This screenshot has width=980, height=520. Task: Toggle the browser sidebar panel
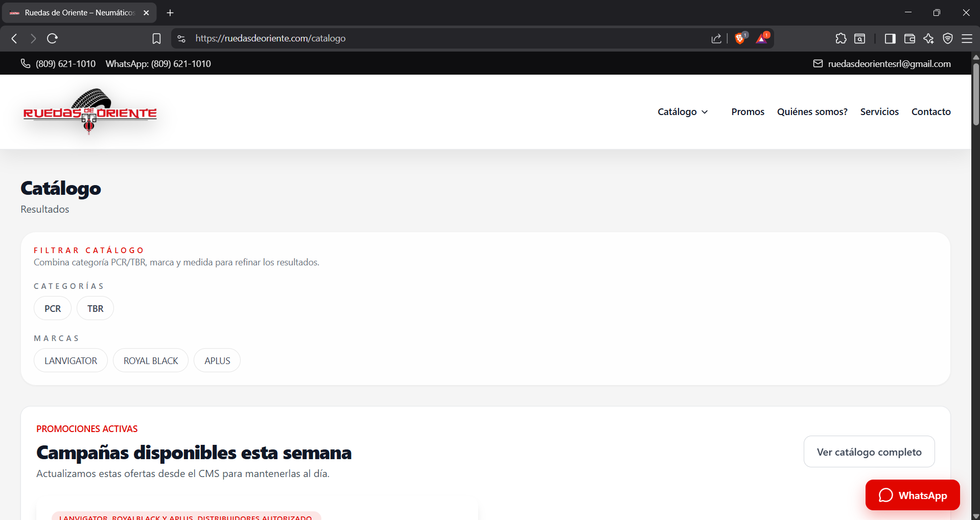tap(890, 38)
